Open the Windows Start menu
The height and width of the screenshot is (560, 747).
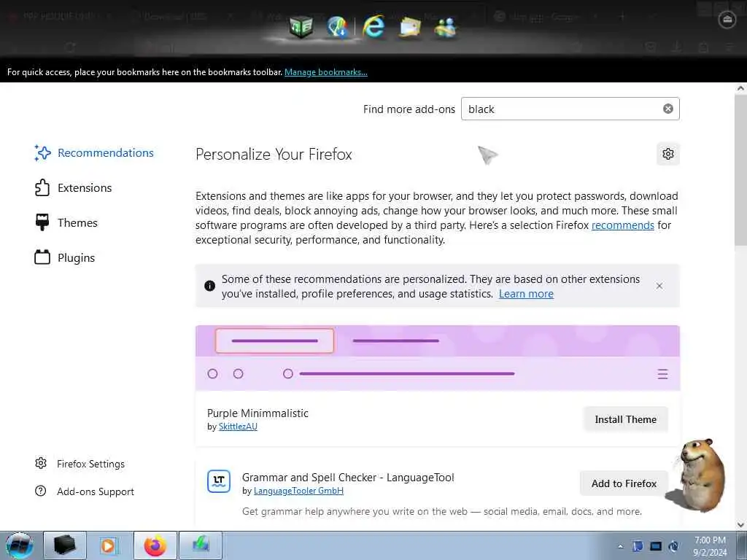point(20,545)
